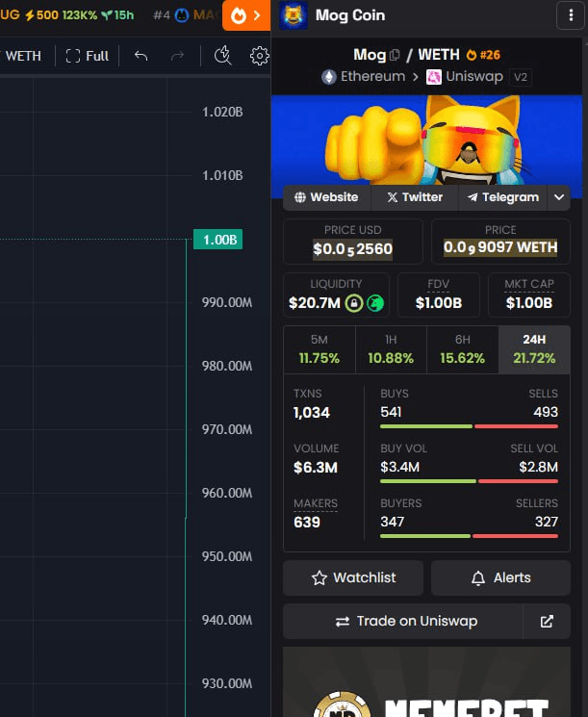588x717 pixels.
Task: Click the undo arrow in chart toolbar
Action: click(141, 56)
